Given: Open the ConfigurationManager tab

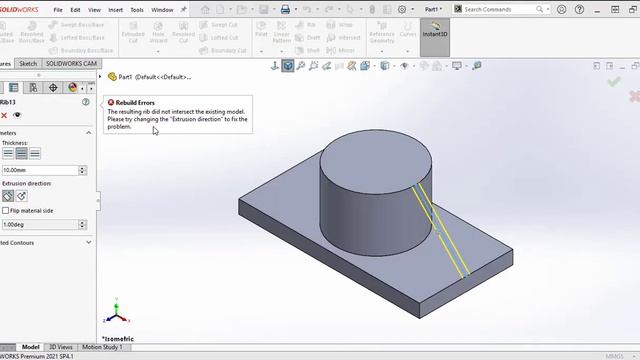Looking at the screenshot, I should click(x=33, y=88).
